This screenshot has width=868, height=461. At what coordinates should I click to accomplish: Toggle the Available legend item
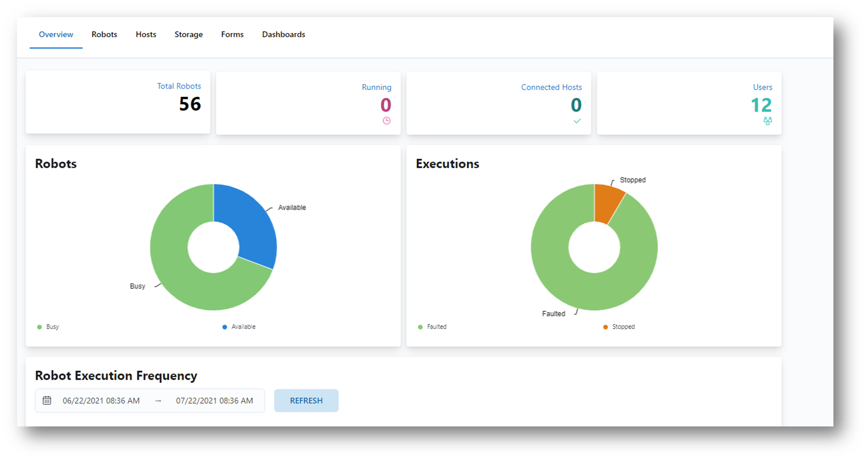click(x=239, y=327)
